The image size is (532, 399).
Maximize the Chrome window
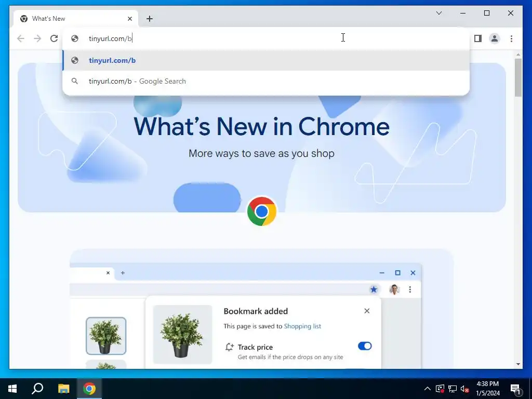point(486,13)
